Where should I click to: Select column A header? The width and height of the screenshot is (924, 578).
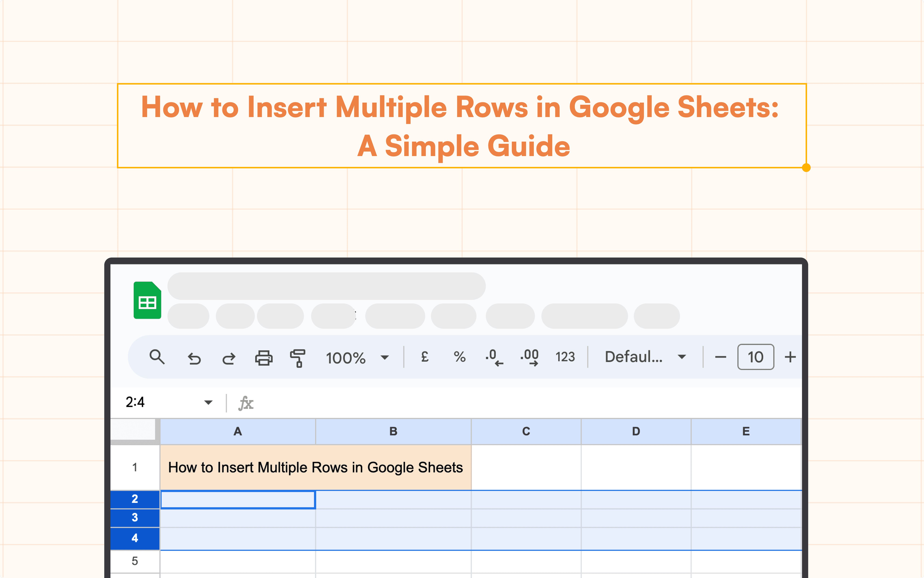point(238,432)
